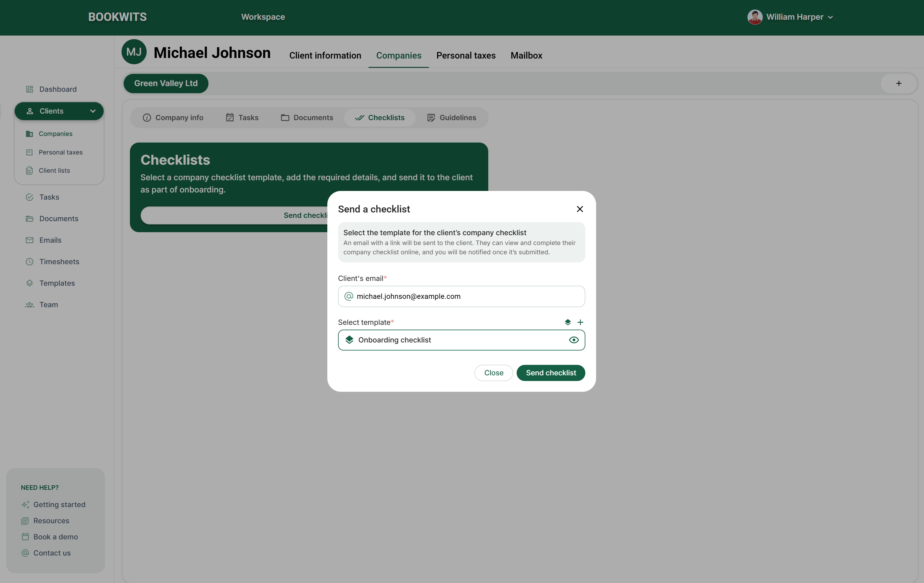The image size is (924, 583).
Task: Click the Emails envelope icon in sidebar
Action: point(30,240)
